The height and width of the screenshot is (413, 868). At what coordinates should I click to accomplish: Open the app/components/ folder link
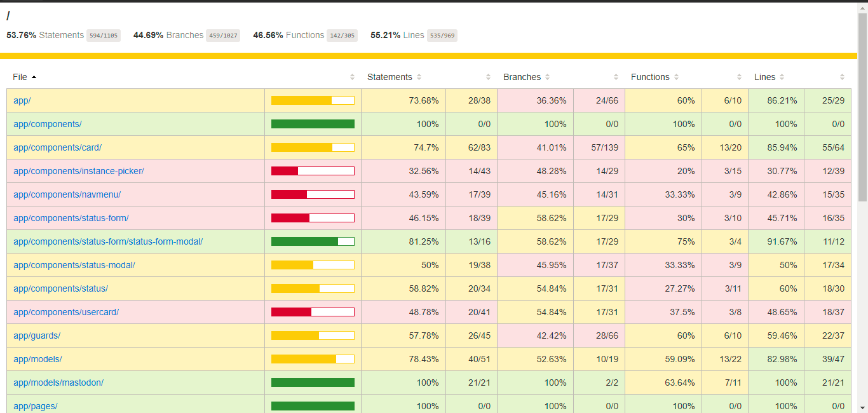pyautogui.click(x=47, y=124)
